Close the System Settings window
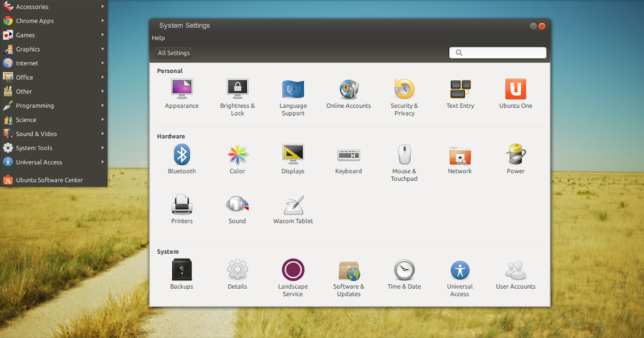644x338 pixels. pyautogui.click(x=542, y=26)
